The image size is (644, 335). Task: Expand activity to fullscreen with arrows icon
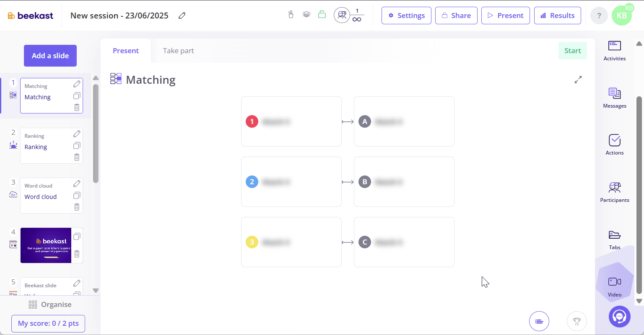click(x=578, y=80)
